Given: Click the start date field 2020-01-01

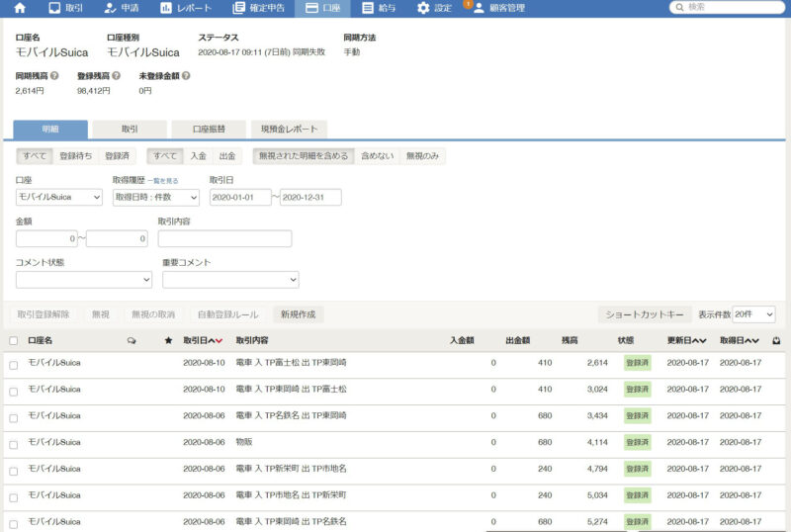Looking at the screenshot, I should point(240,198).
